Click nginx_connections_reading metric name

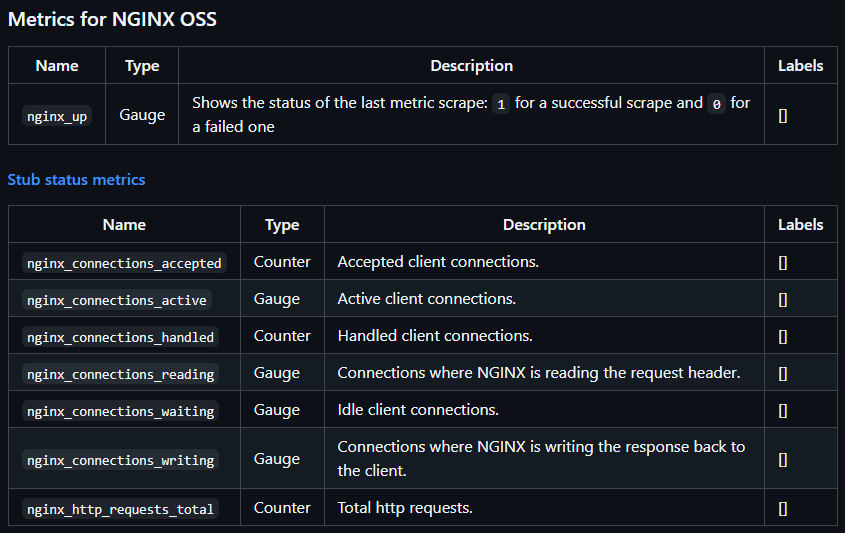pyautogui.click(x=120, y=374)
